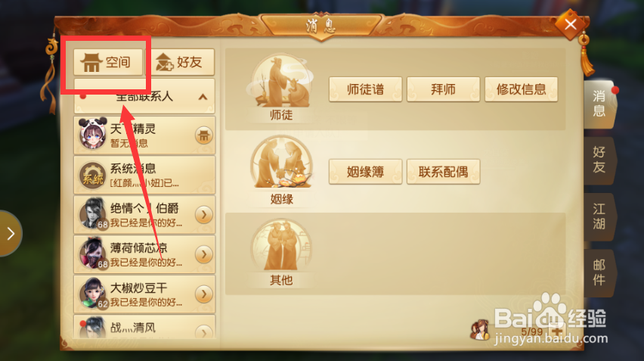Select the 师徒 master-apprentice emblem
The image size is (644, 361).
[x=281, y=82]
